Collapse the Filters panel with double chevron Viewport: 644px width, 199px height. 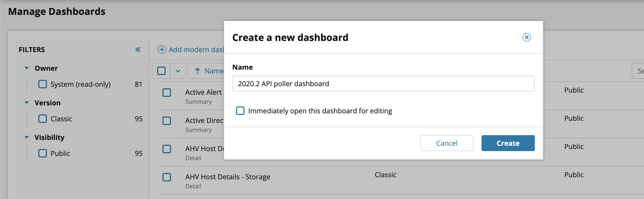click(x=138, y=49)
